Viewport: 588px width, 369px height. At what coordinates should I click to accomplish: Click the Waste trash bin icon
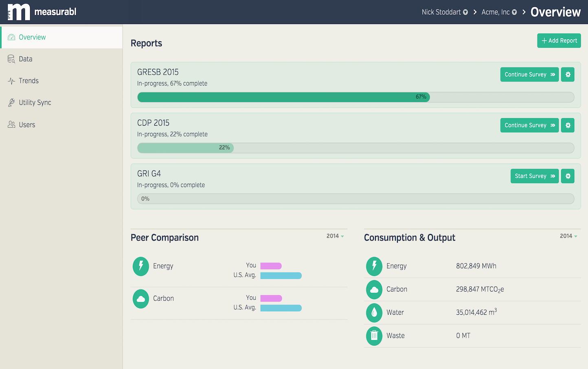[374, 336]
